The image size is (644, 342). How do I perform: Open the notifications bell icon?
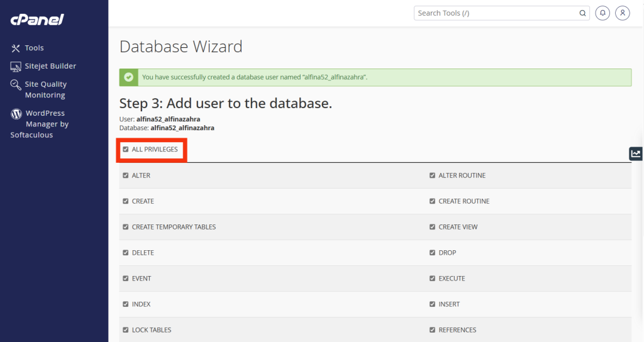coord(602,13)
